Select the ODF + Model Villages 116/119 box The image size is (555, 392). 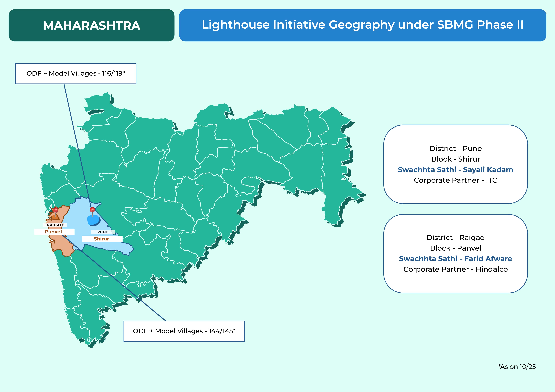(76, 73)
